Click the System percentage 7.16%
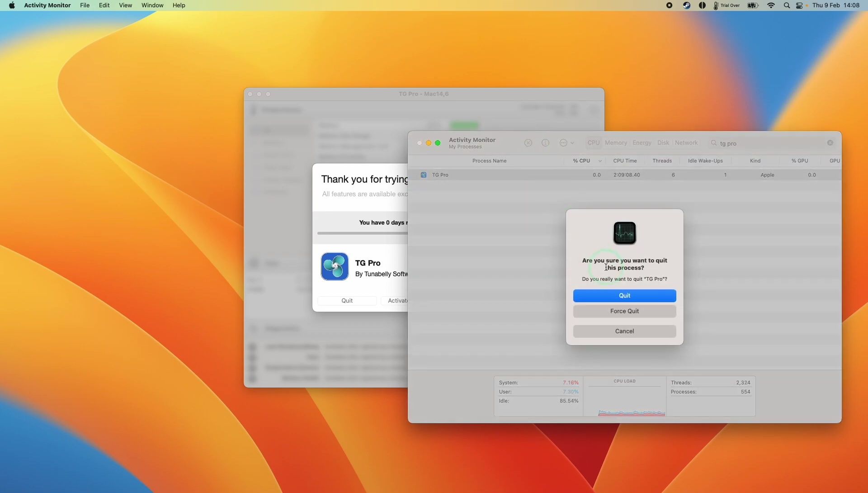This screenshot has height=493, width=868. [571, 383]
